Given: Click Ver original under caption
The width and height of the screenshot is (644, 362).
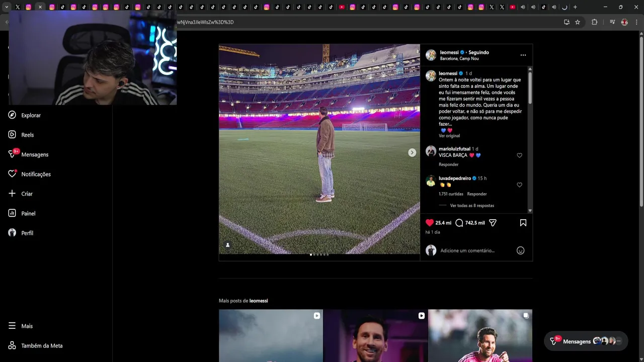Looking at the screenshot, I should [x=449, y=136].
